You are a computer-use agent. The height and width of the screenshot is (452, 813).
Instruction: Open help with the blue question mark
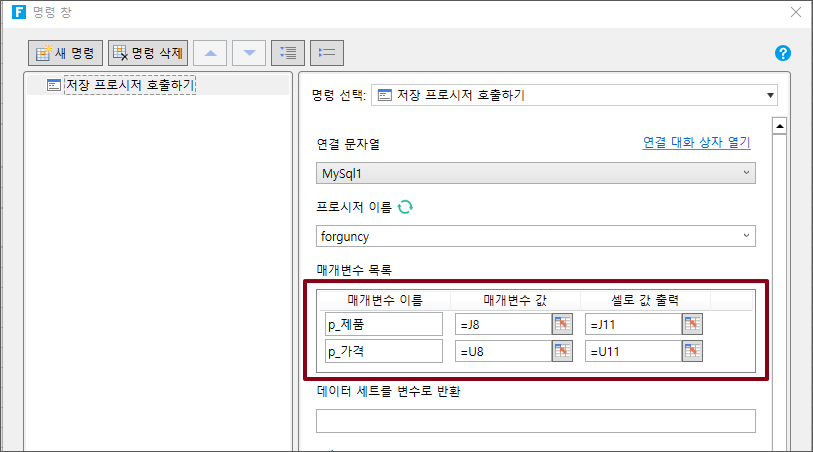pos(783,53)
